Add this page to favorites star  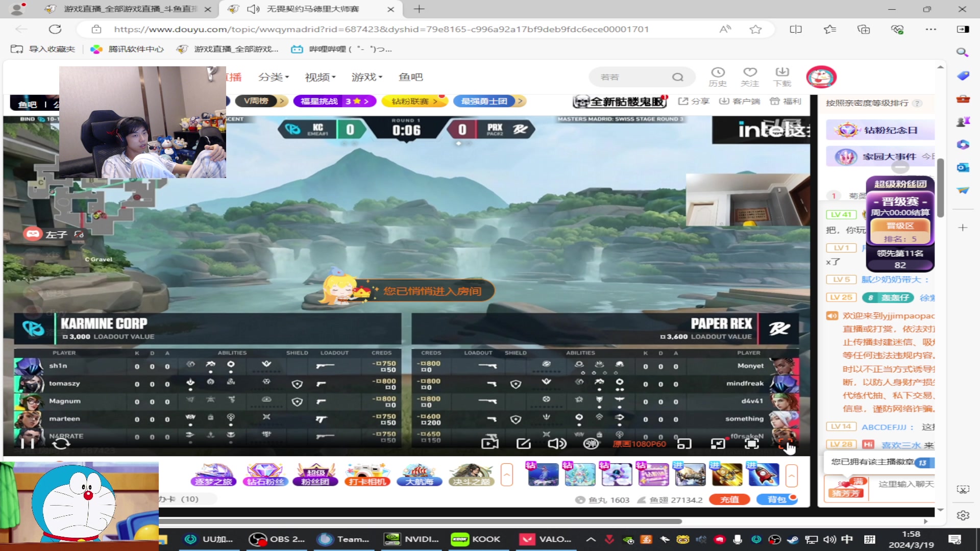pyautogui.click(x=756, y=29)
